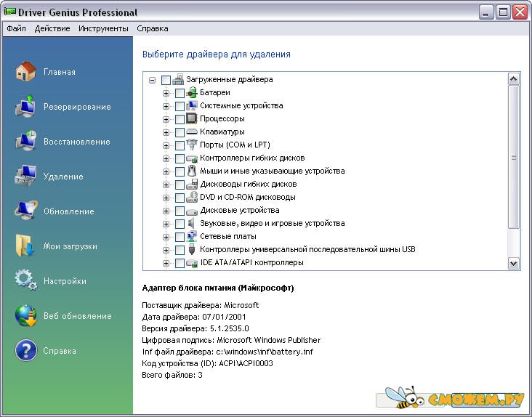Screen dimensions: 532x417
Task: Open Веб обновление sidebar label
Action: [x=77, y=316]
